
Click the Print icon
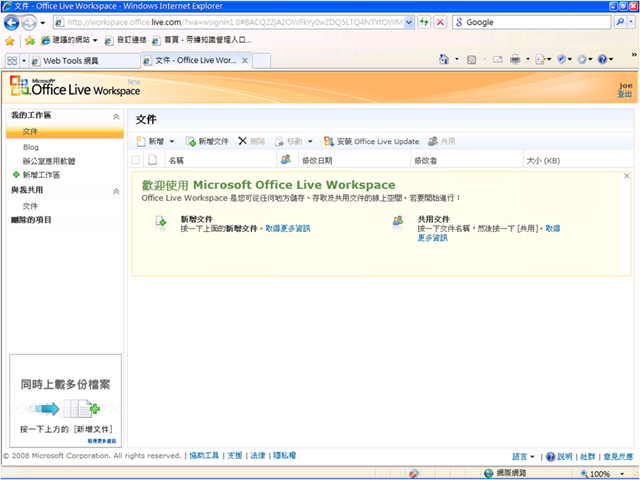(516, 60)
